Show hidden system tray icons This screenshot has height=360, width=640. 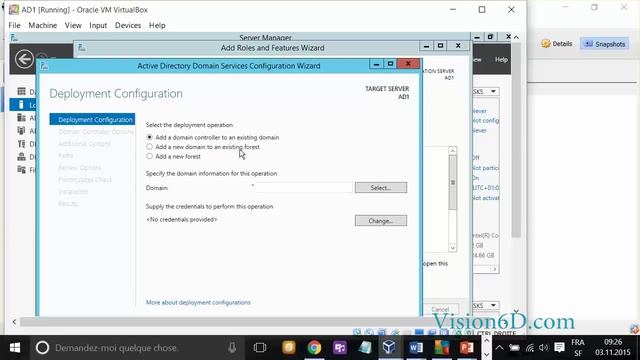coord(499,348)
